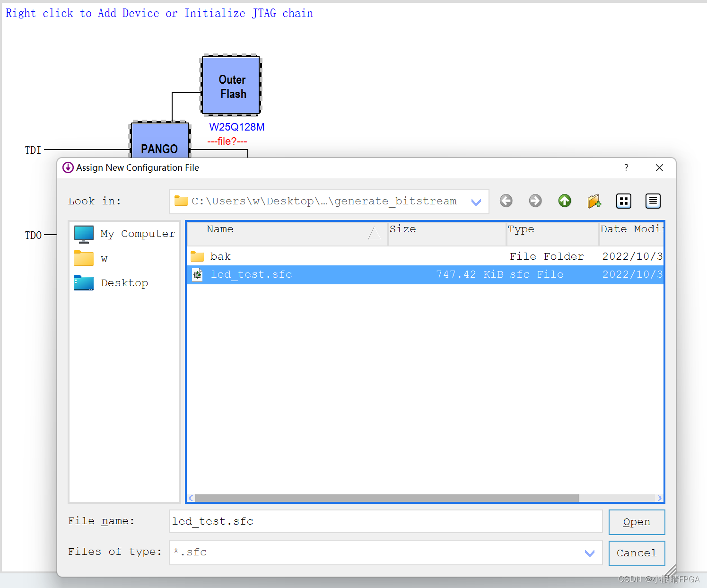The image size is (707, 588).
Task: Open the selected configuration file
Action: click(637, 522)
